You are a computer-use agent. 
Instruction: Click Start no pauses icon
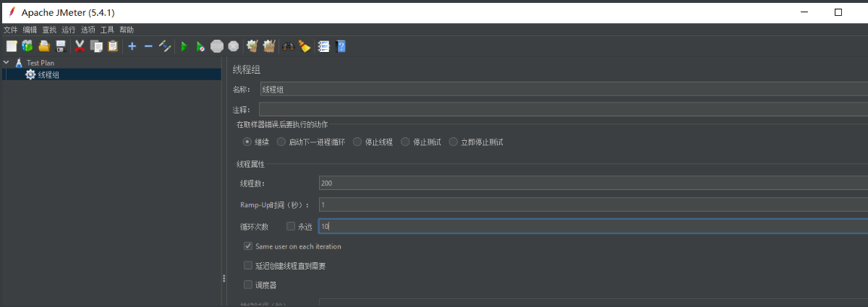coord(200,46)
